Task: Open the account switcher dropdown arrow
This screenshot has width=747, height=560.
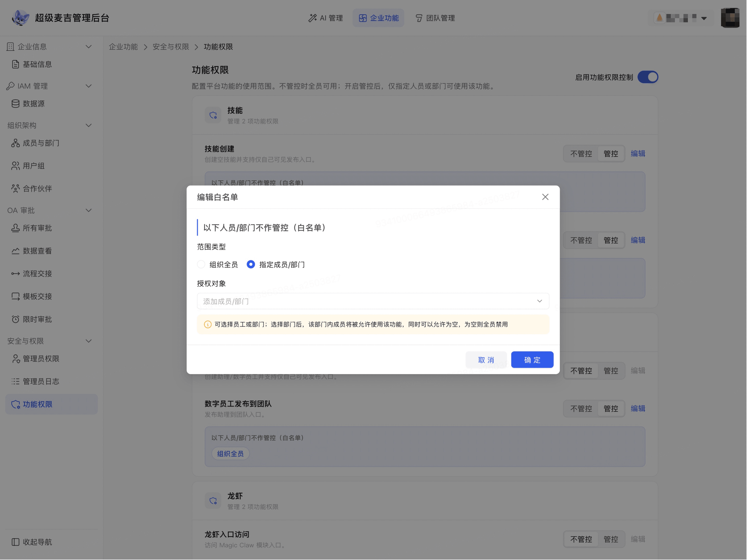Action: coord(704,18)
